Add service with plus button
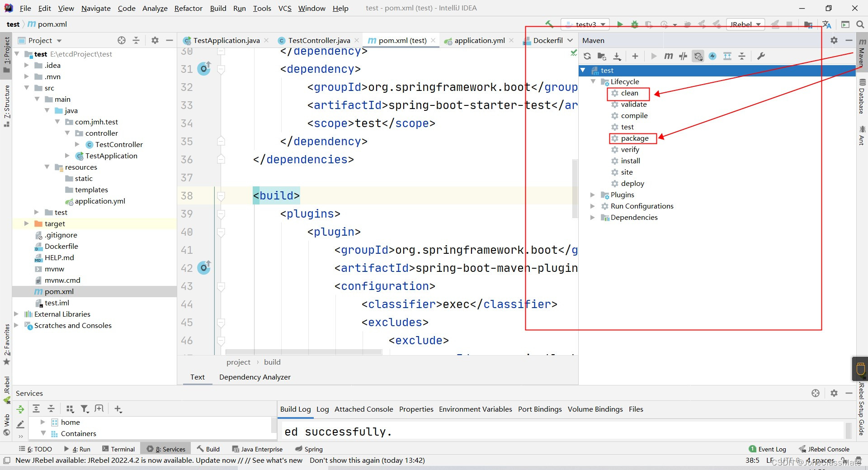 point(118,409)
